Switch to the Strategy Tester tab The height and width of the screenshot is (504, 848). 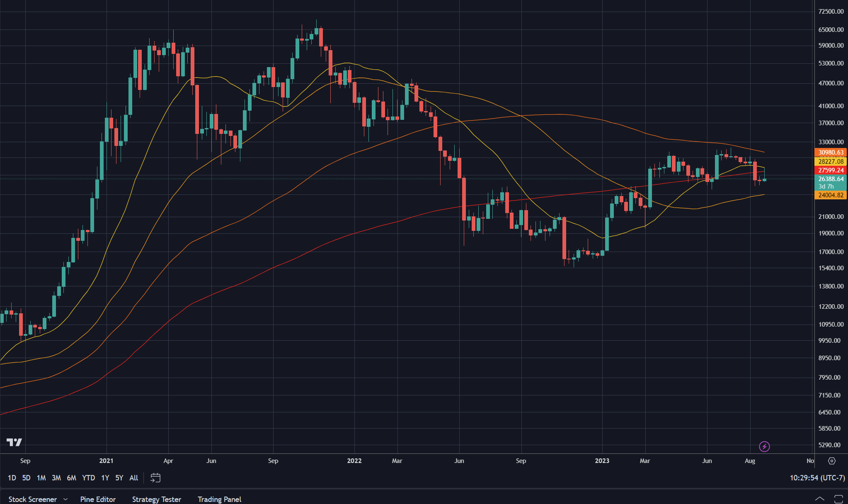pos(156,499)
